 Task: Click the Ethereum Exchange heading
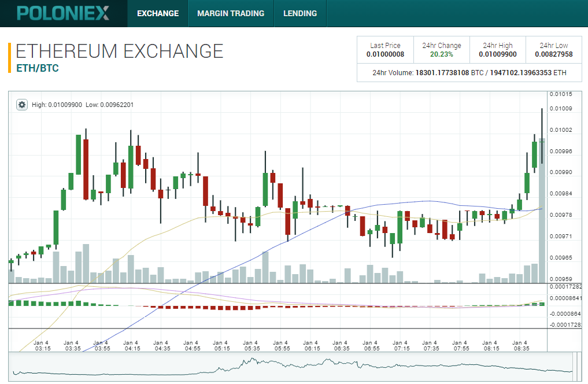(119, 51)
